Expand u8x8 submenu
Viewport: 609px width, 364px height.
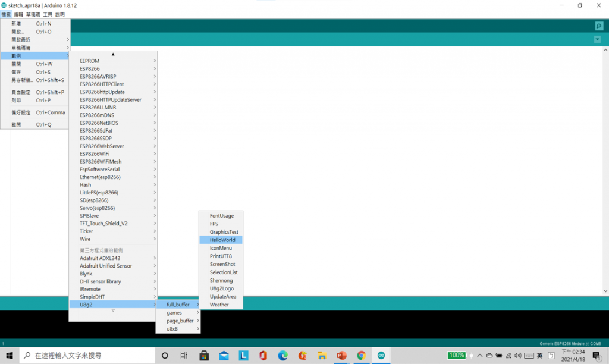tap(178, 329)
